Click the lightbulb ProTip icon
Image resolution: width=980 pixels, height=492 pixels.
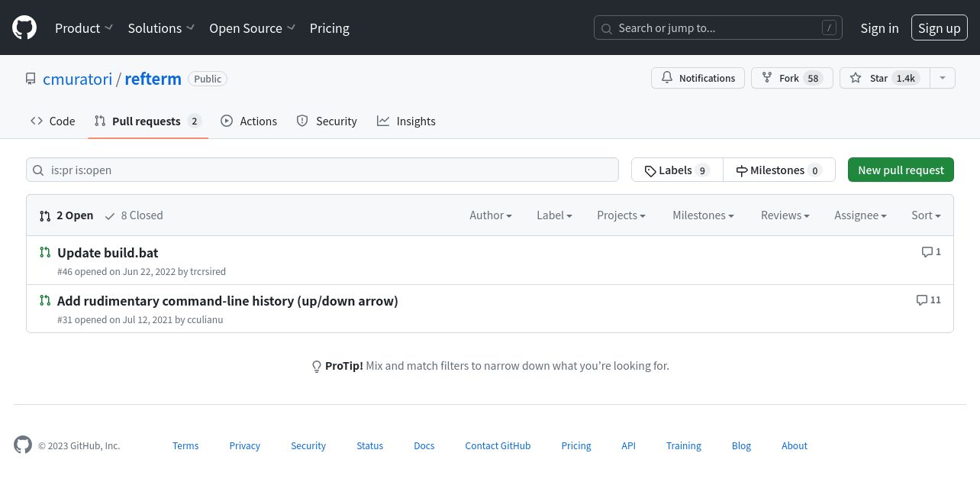(x=317, y=367)
